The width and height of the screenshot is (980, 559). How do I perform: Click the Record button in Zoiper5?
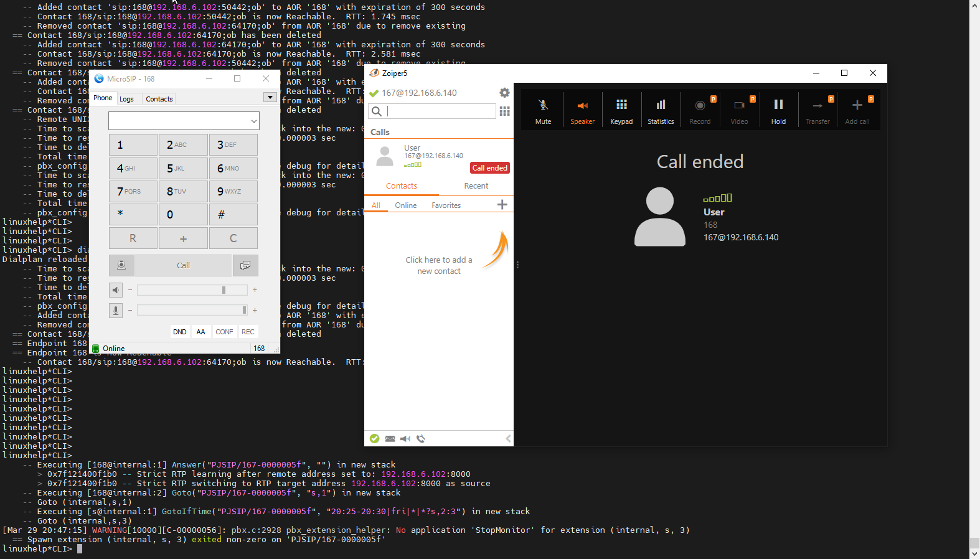pyautogui.click(x=700, y=111)
